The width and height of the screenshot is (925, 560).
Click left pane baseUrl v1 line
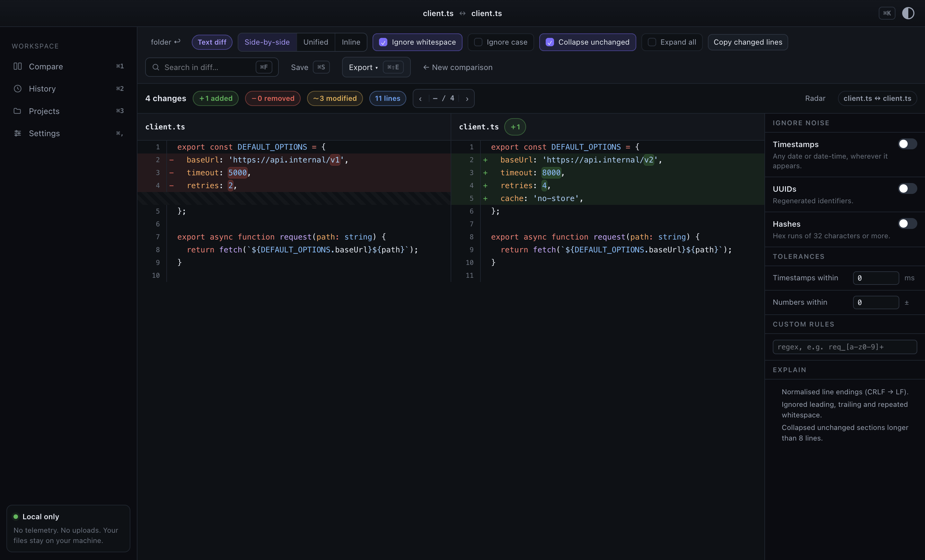click(294, 160)
